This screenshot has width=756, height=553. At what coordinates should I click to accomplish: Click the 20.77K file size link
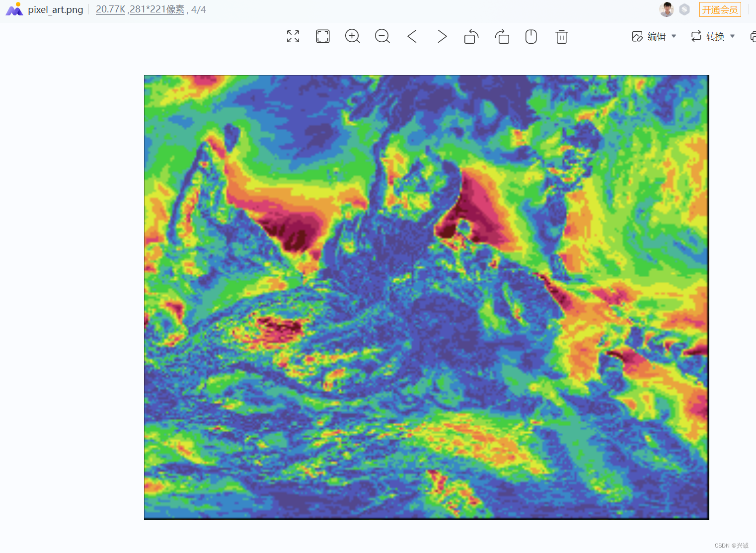click(x=110, y=9)
